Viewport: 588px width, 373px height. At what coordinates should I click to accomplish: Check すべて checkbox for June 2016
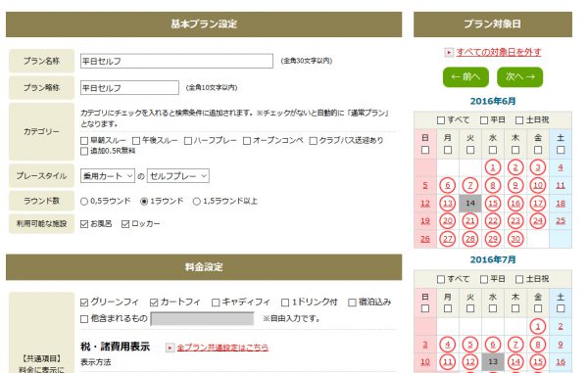tap(441, 120)
